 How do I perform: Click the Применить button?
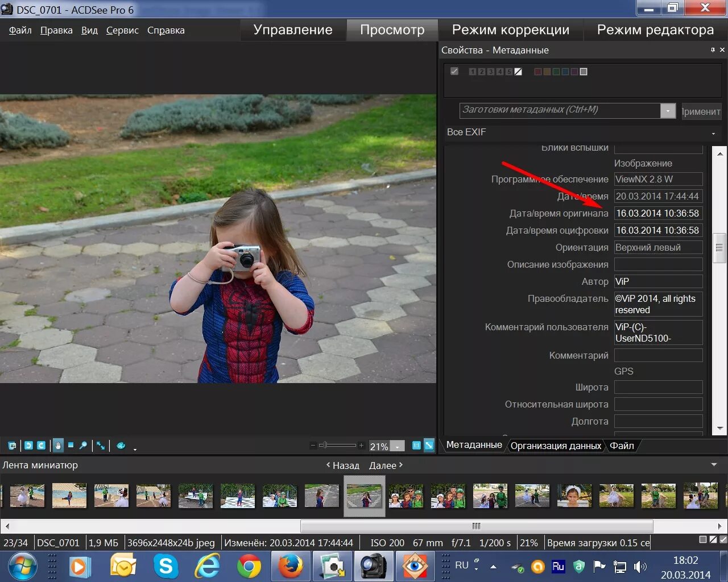pyautogui.click(x=701, y=111)
